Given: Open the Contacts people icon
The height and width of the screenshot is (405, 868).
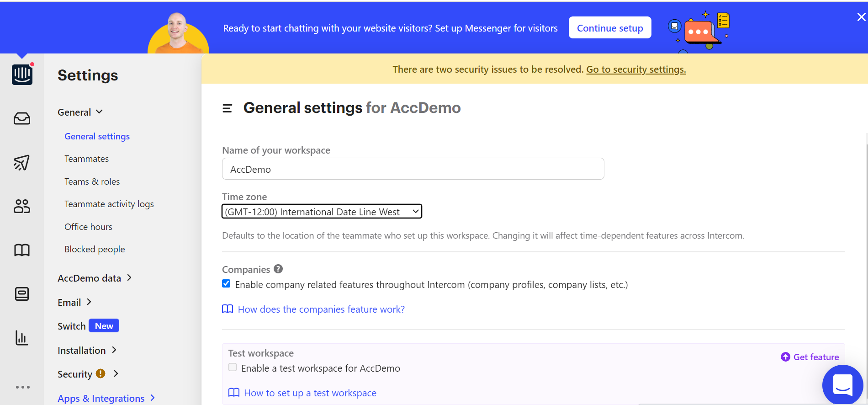Looking at the screenshot, I should [x=22, y=206].
